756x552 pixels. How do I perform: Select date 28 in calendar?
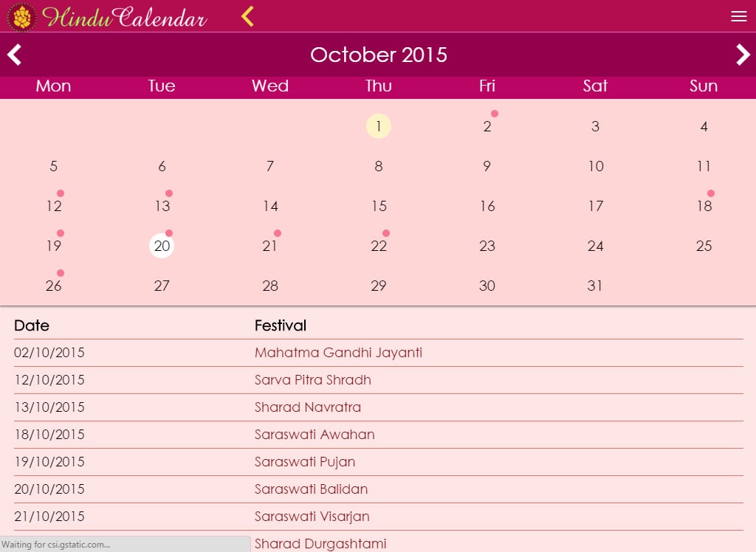(x=270, y=286)
